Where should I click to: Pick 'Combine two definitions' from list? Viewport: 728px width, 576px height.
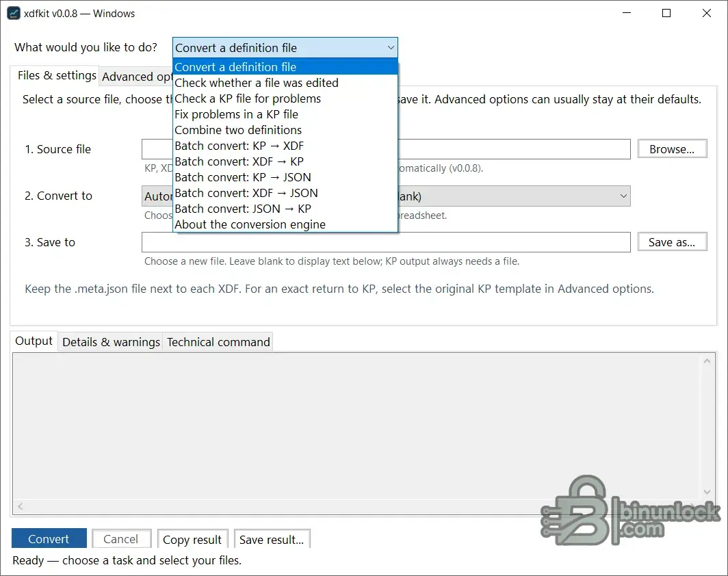pos(285,130)
